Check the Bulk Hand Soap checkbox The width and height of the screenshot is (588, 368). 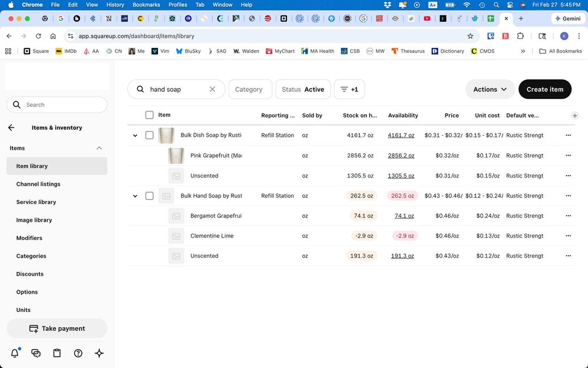pos(149,196)
